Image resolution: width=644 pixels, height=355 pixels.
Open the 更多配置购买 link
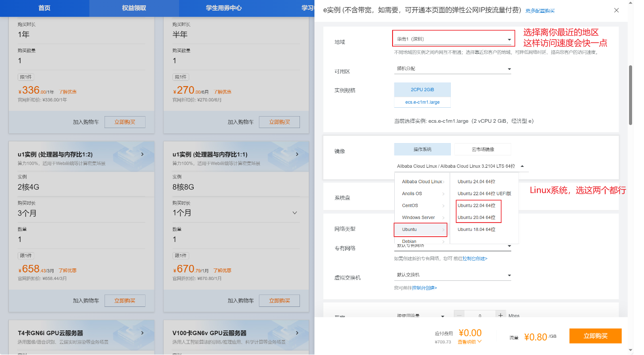tap(540, 11)
